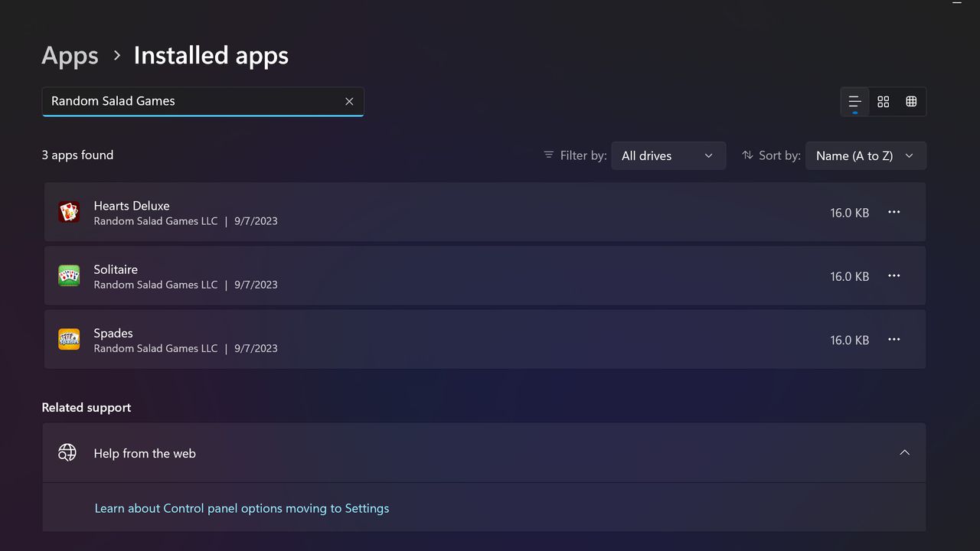
Task: Click publisher and date under Spades
Action: [185, 348]
